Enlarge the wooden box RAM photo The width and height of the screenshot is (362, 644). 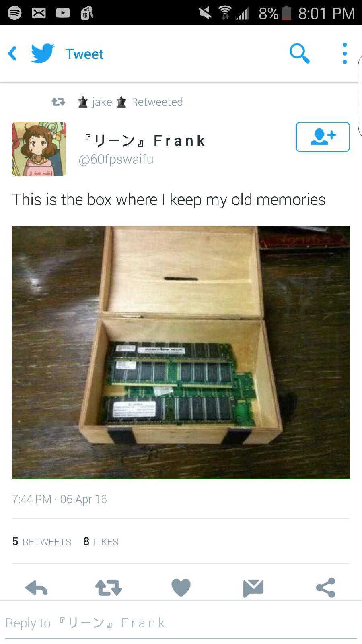click(x=181, y=353)
